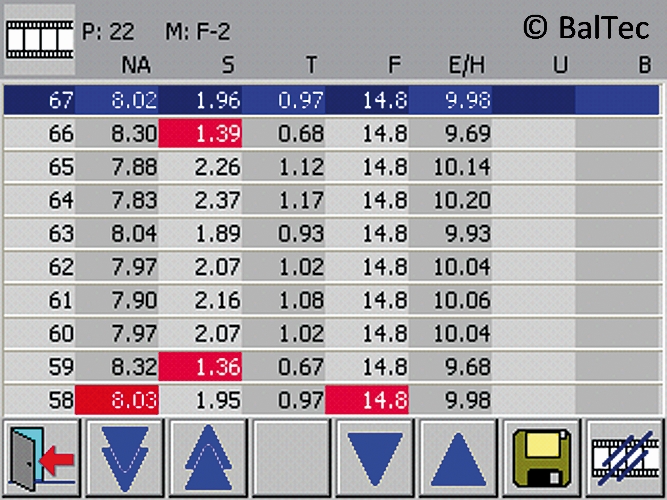
Task: Click the exit door icon
Action: pos(41,459)
